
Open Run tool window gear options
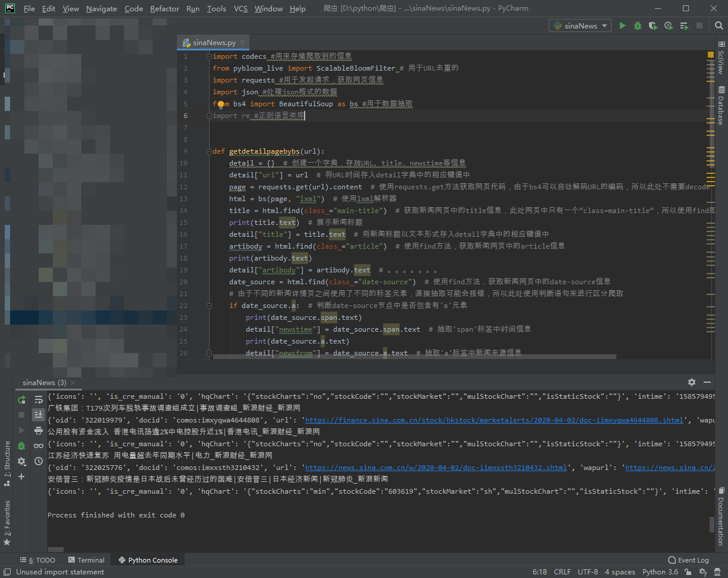pyautogui.click(x=692, y=382)
